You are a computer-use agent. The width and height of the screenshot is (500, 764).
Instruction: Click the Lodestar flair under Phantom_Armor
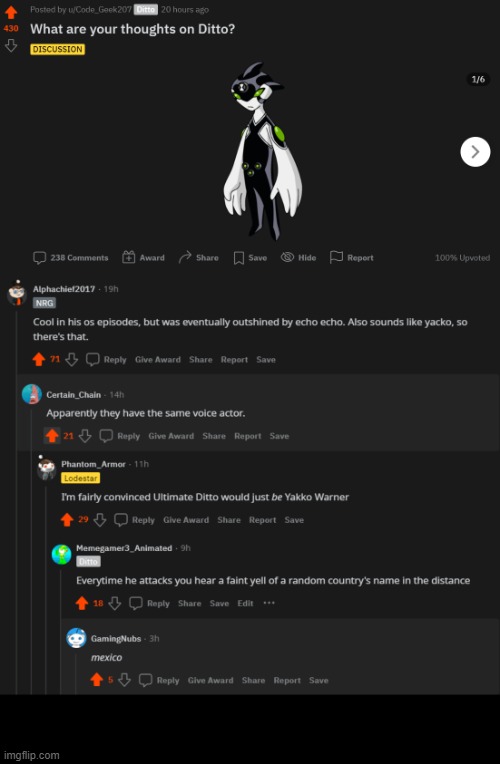(80, 478)
